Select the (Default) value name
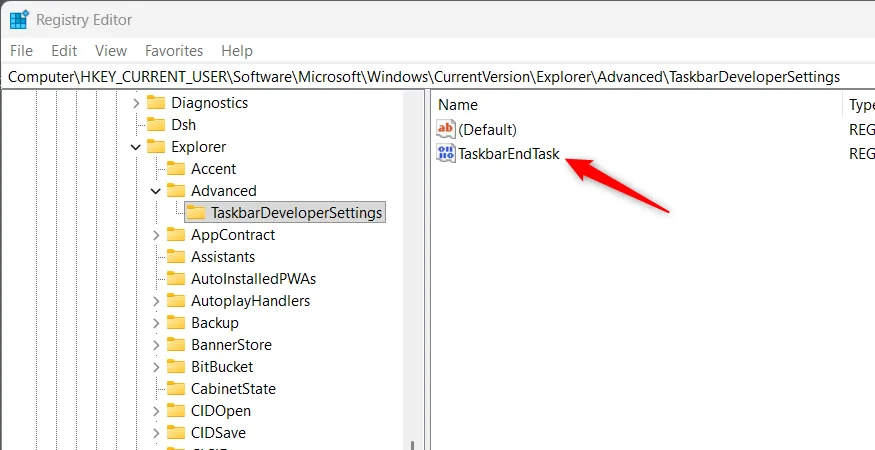Viewport: 875px width, 450px height. click(487, 130)
